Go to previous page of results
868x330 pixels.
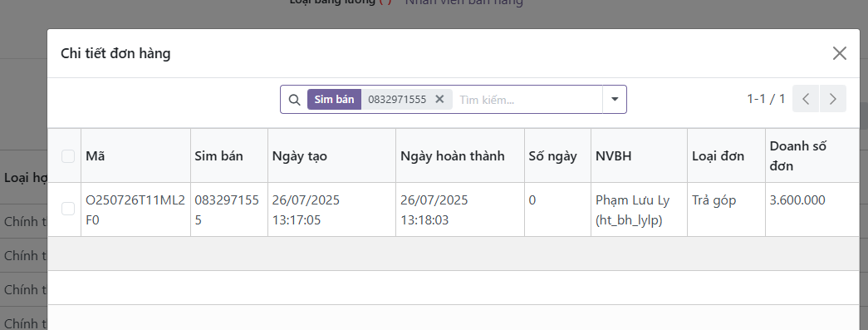click(806, 99)
